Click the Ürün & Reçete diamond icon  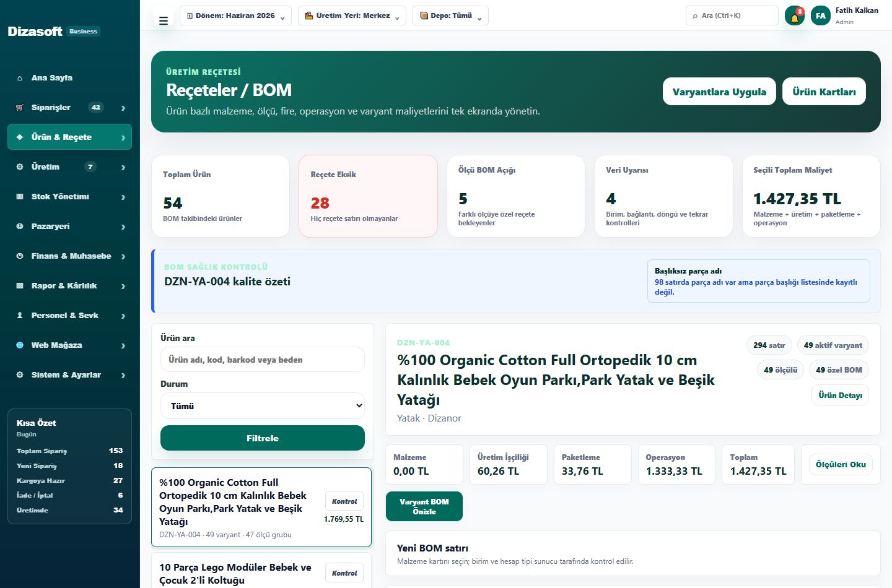pos(20,137)
